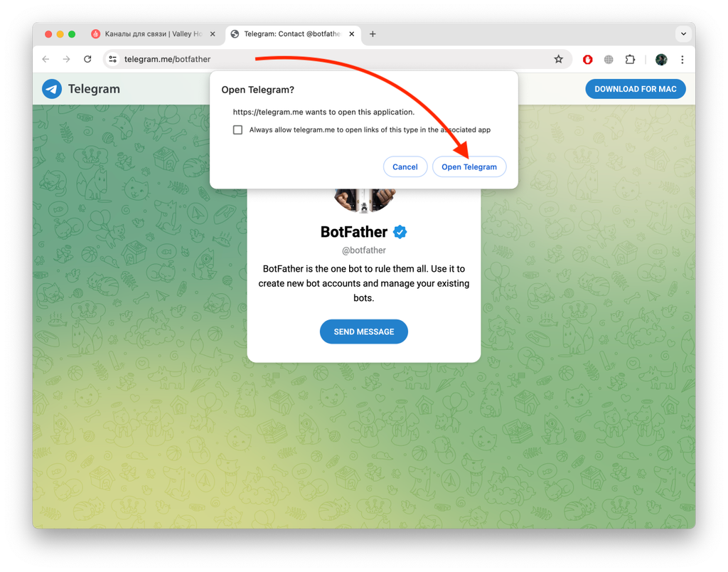Reload the telegram.me page
728x572 pixels.
click(87, 59)
